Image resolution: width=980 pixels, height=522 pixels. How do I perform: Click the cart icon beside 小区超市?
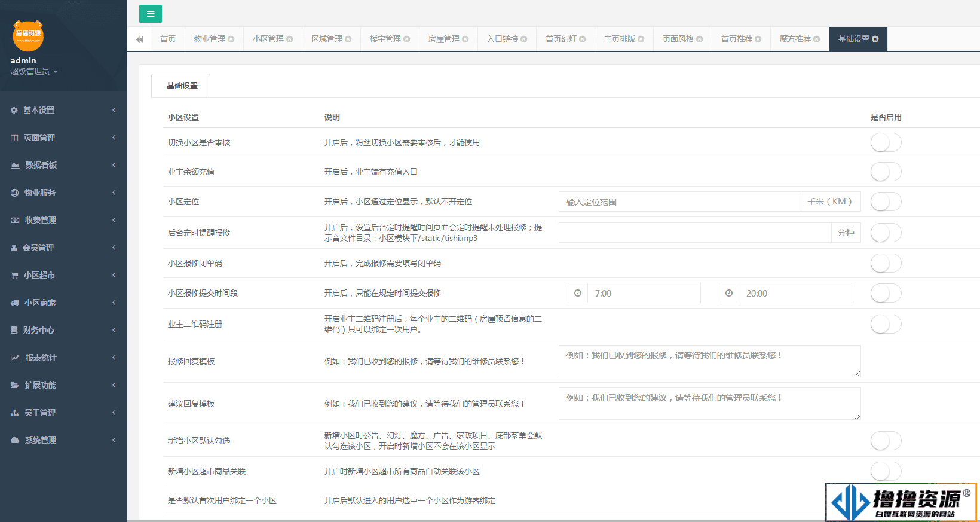point(14,275)
